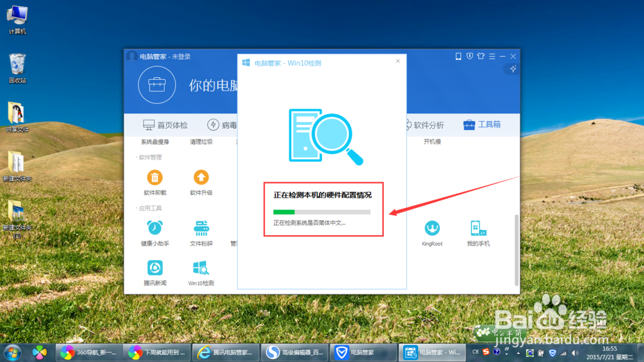Viewport: 644px width, 362px height.
Task: Close the Win10检测 dialog
Action: (397, 61)
